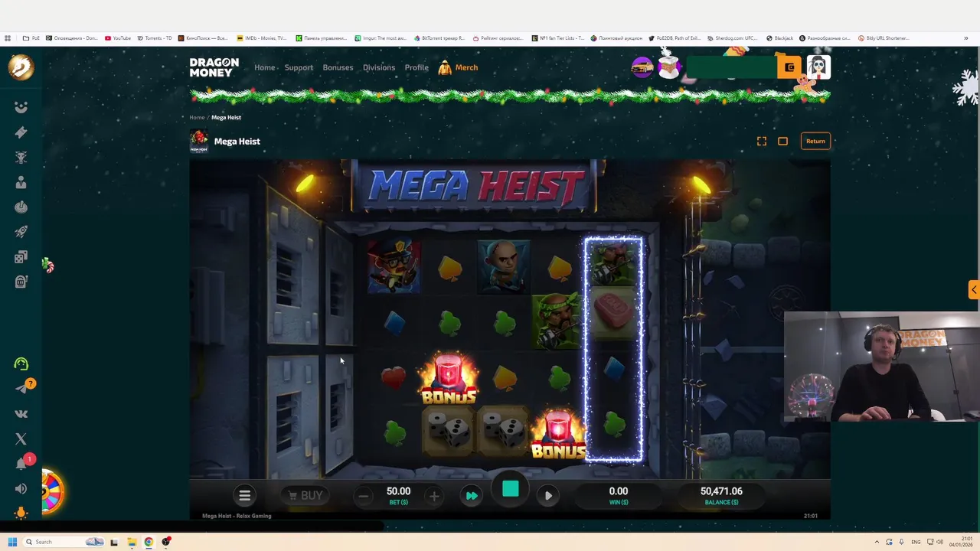Viewport: 980px width, 551px height.
Task: Toggle site sound speaker icon
Action: pos(21,488)
